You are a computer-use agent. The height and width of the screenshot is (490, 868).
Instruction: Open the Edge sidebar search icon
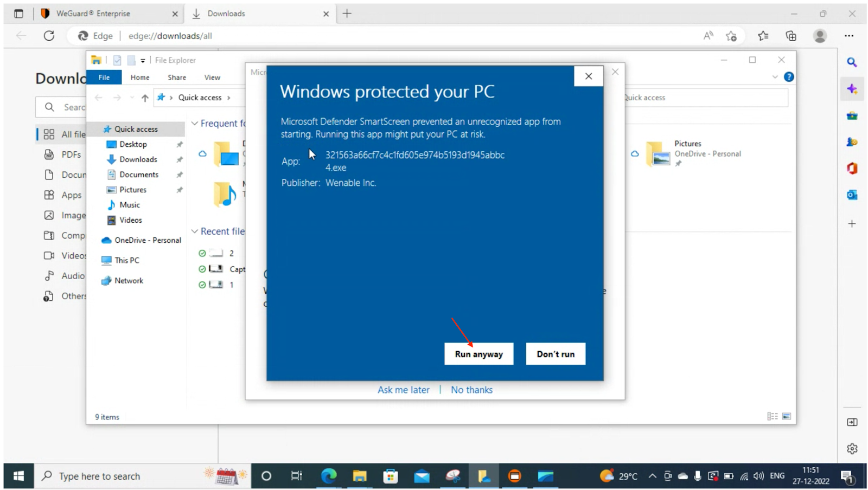pos(852,62)
